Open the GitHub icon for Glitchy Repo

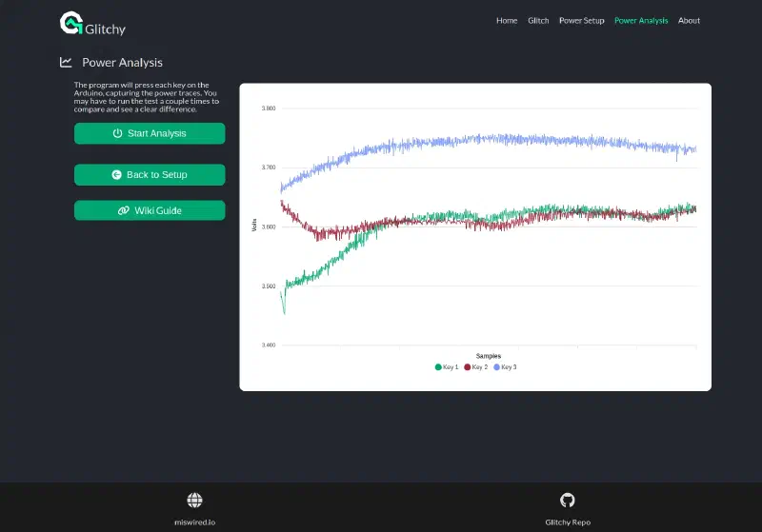click(567, 500)
